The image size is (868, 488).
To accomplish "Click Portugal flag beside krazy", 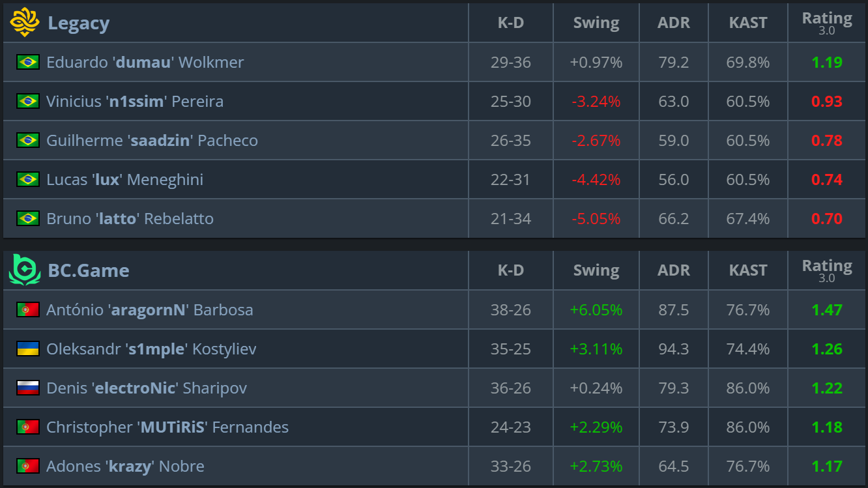I will 28,466.
